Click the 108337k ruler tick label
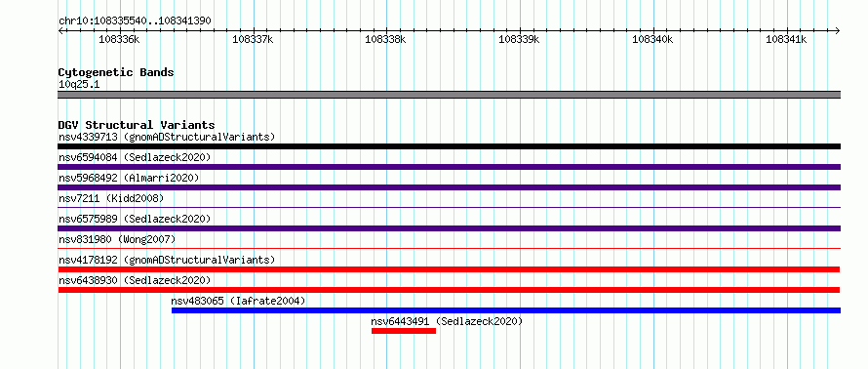 [x=253, y=39]
